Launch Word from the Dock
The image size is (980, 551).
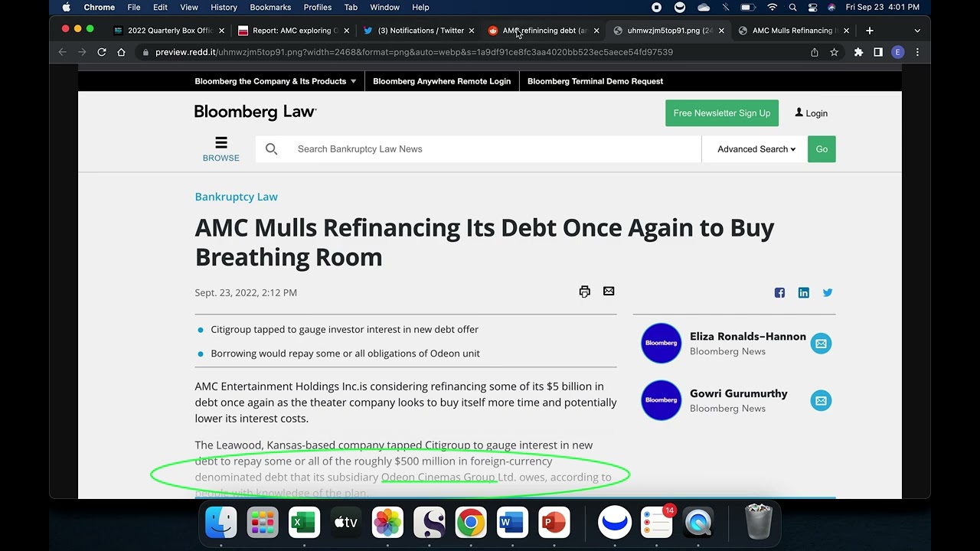(512, 523)
